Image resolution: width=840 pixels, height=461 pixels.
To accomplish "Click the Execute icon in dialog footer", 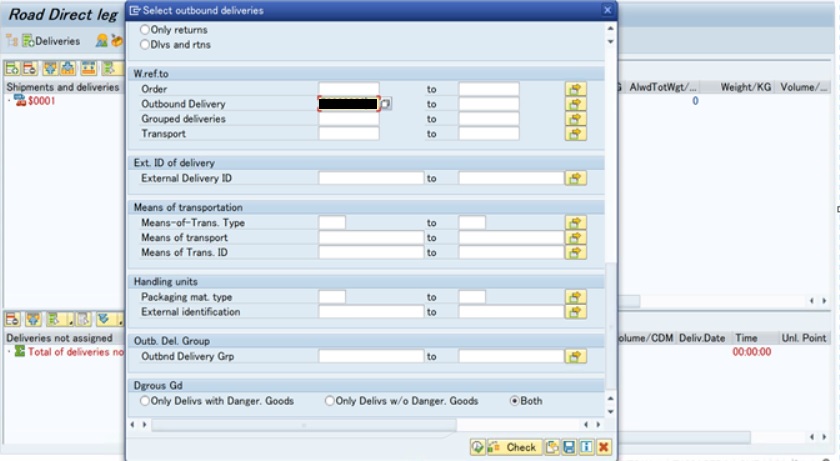I will click(x=477, y=447).
